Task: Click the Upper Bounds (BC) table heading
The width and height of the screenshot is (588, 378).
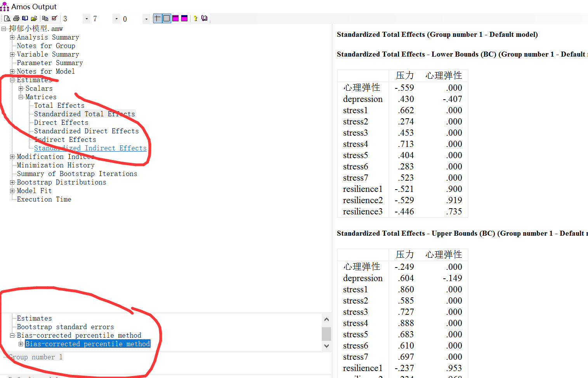Action: point(462,233)
